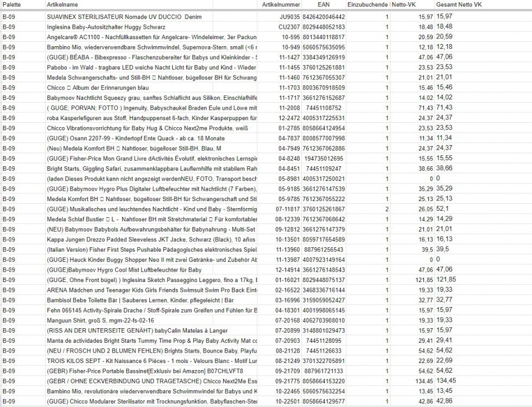Click the Brights Starts Bounce Baby FROSCH cell
The width and height of the screenshot is (532, 407).
coord(151,351)
